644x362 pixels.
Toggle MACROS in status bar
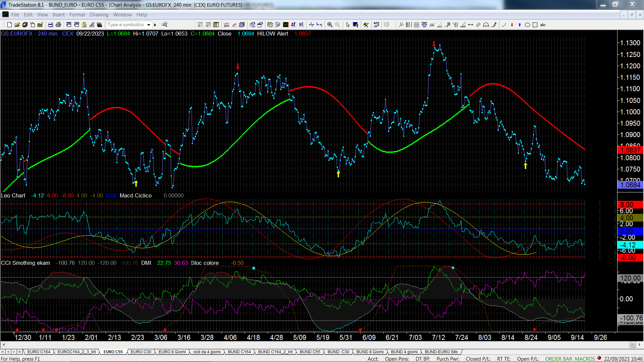tap(585, 359)
